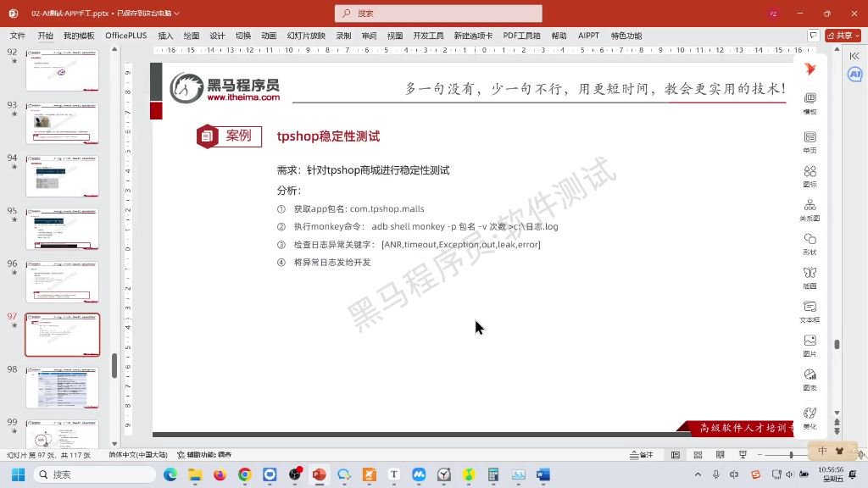Click zoom out minus button
The height and width of the screenshot is (488, 868).
point(759,455)
